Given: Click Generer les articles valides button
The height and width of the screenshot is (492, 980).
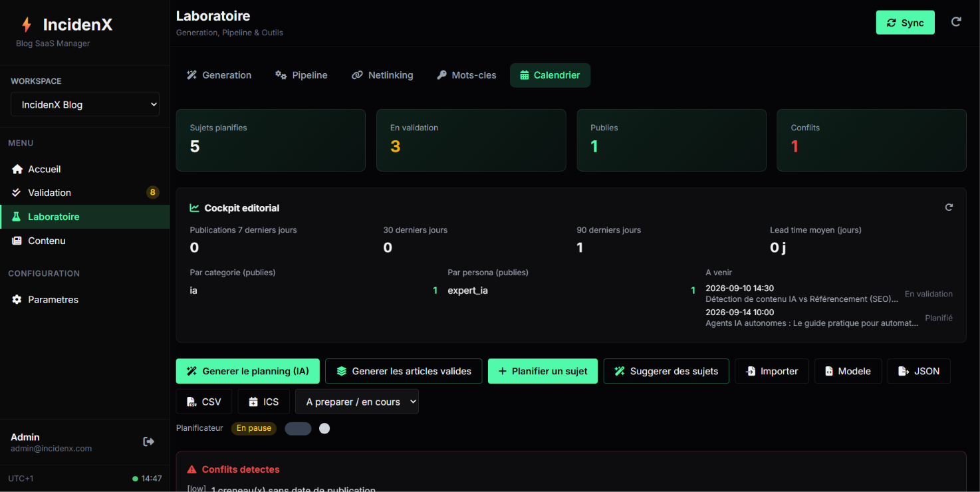Looking at the screenshot, I should point(404,371).
